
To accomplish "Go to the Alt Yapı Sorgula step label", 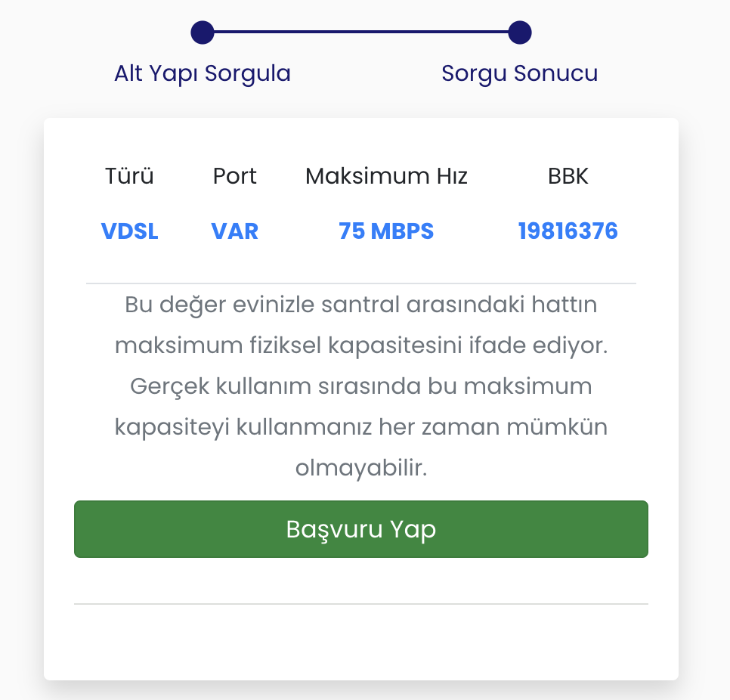I will point(203,74).
